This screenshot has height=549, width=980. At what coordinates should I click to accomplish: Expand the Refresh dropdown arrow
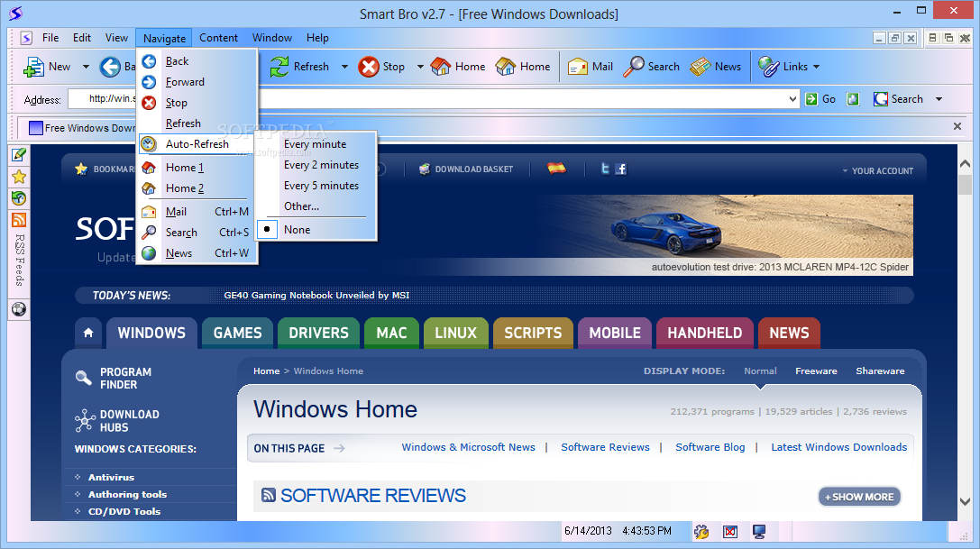point(344,67)
